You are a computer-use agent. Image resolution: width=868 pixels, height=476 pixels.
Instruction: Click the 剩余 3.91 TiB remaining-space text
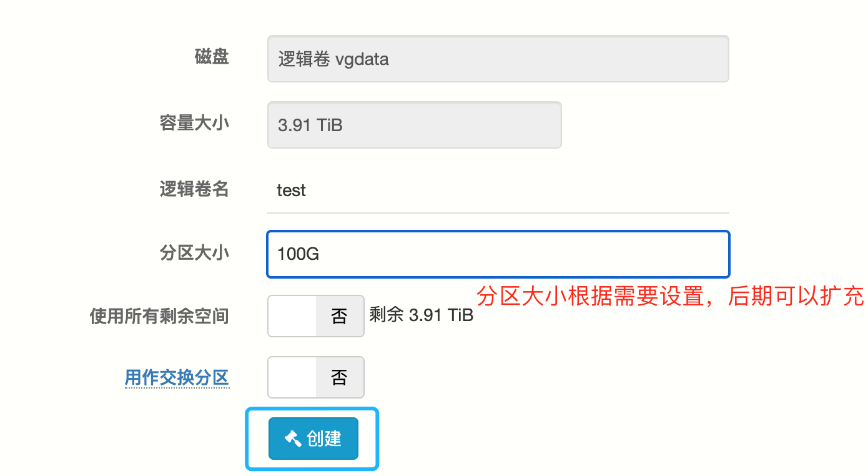pos(421,315)
